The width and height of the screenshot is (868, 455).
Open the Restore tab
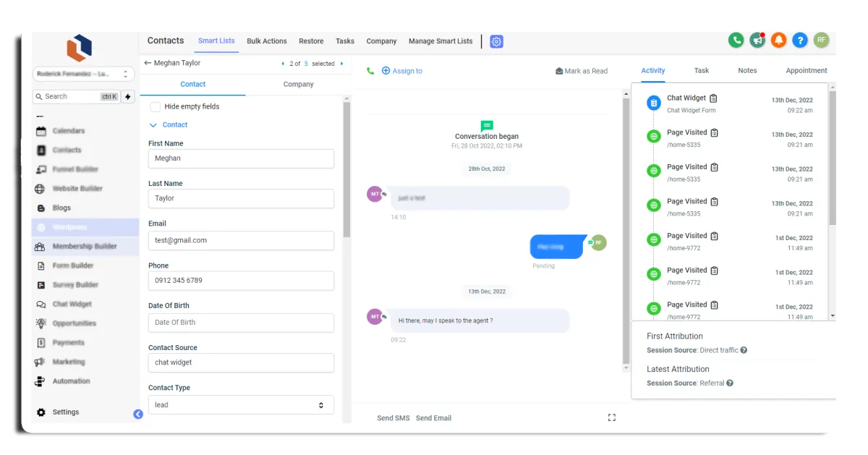pos(311,41)
